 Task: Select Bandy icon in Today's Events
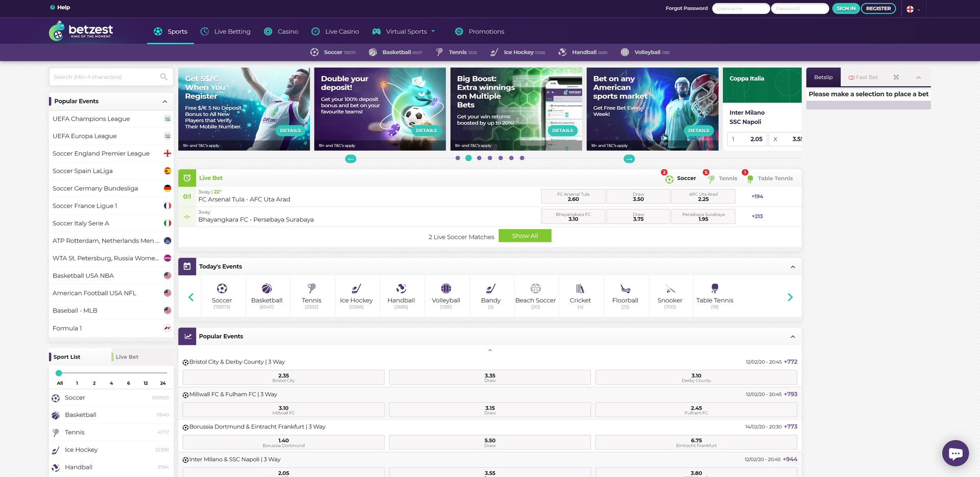(491, 288)
